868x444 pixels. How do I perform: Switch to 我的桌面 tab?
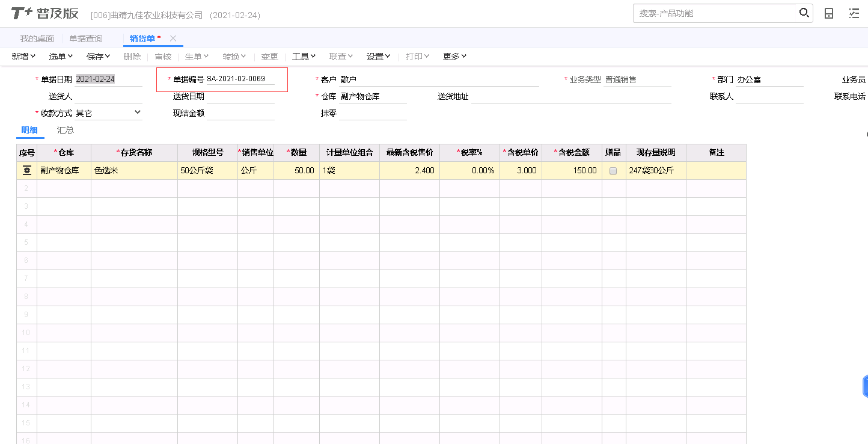[37, 39]
